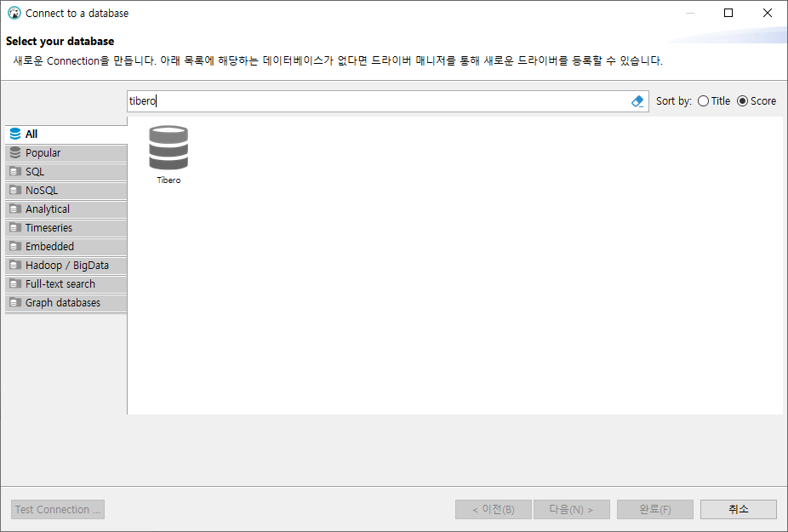Screen dimensions: 788x532
Task: Switch to the SQL category
Action: click(66, 171)
